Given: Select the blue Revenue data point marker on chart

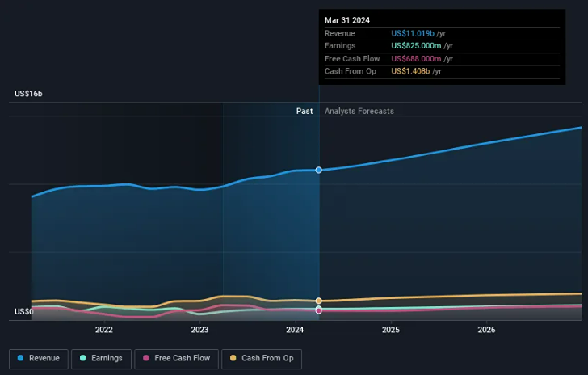Looking at the screenshot, I should tap(319, 170).
